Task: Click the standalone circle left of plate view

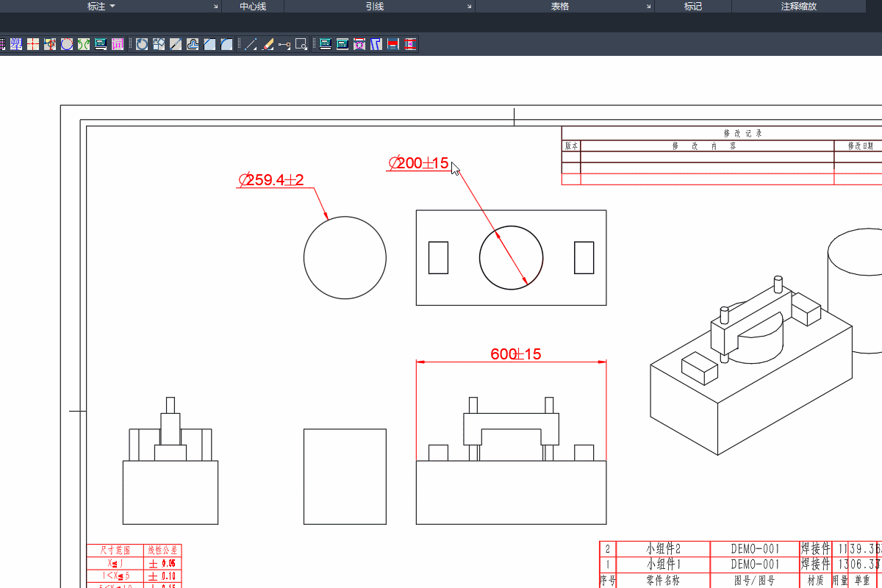Action: pos(345,258)
